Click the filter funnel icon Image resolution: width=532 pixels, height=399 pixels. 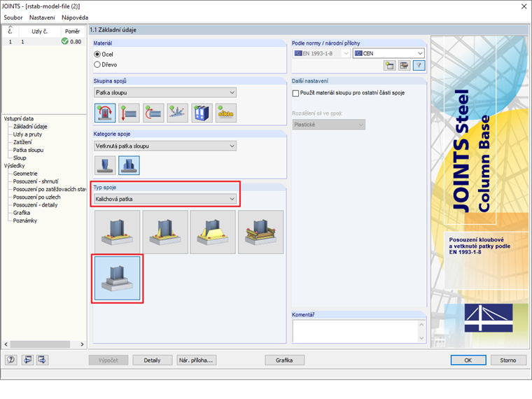(x=419, y=66)
